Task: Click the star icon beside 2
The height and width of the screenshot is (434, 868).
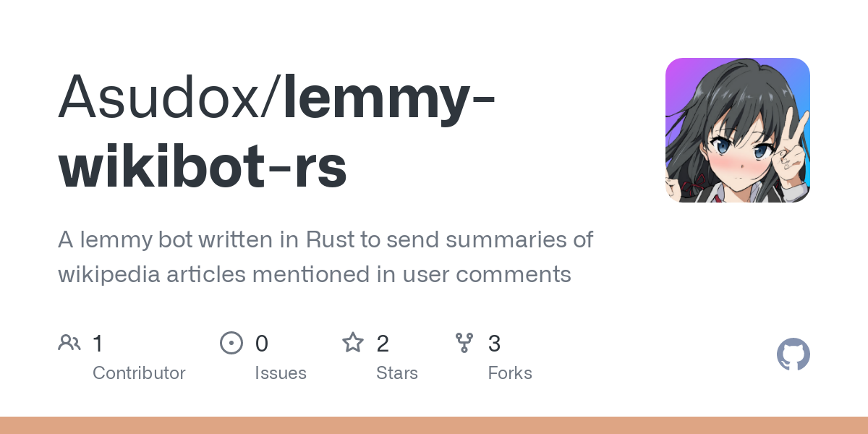Action: click(x=353, y=342)
